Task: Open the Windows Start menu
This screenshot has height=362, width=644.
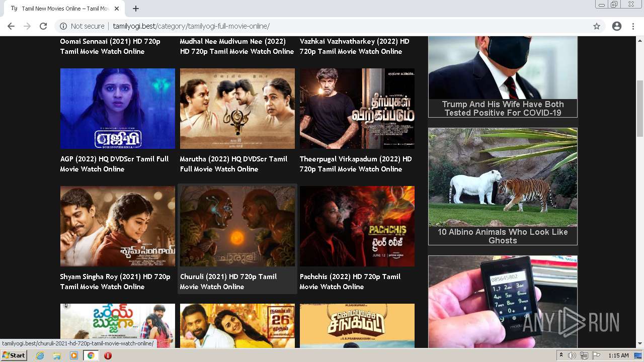Action: (14, 355)
